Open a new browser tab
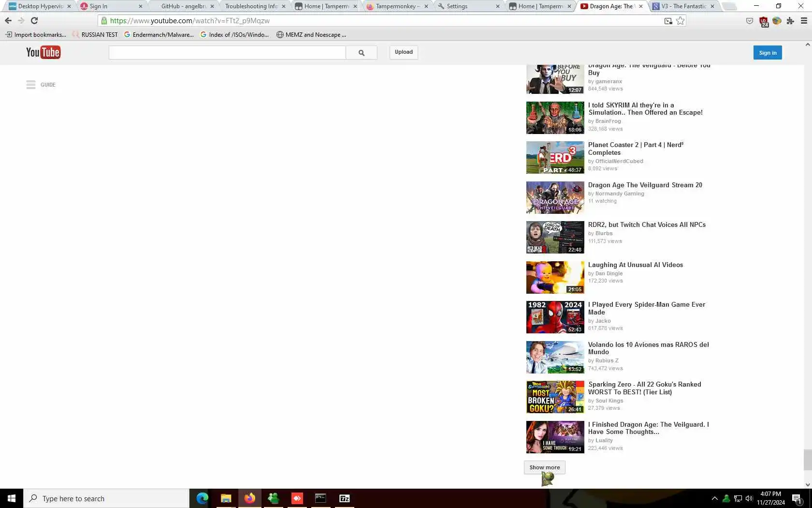Screen dimensions: 812x508 click(730, 6)
